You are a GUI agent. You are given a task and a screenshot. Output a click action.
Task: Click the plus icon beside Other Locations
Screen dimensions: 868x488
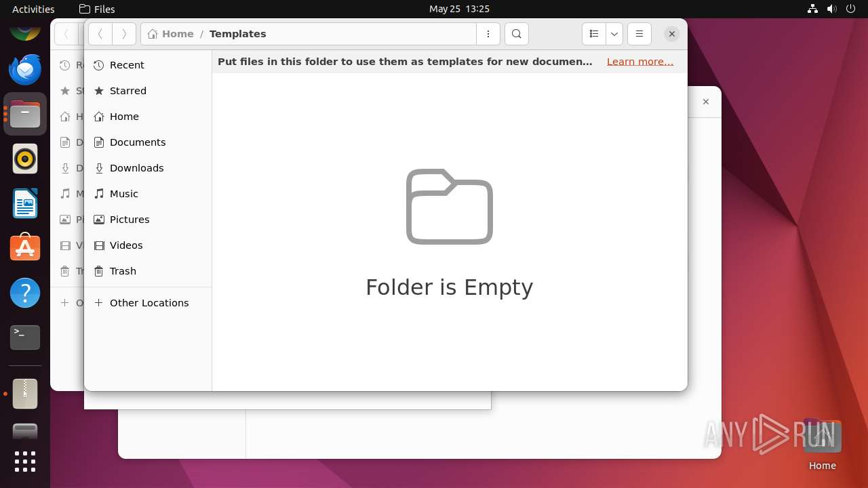coord(99,303)
